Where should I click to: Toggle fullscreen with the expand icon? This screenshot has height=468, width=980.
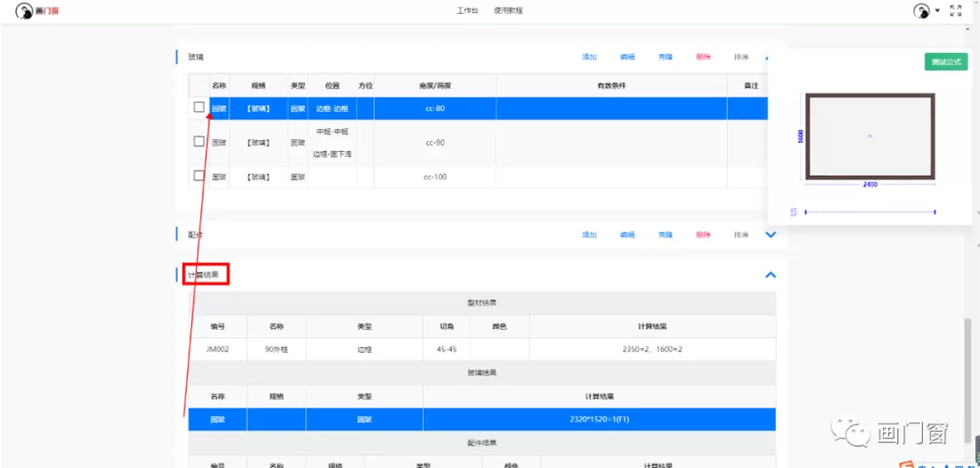click(x=955, y=11)
